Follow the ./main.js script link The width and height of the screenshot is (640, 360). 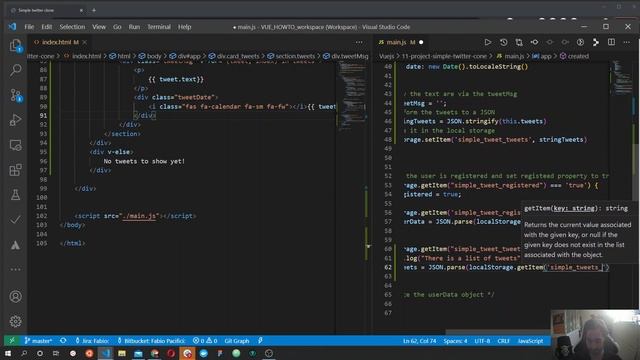pos(139,216)
